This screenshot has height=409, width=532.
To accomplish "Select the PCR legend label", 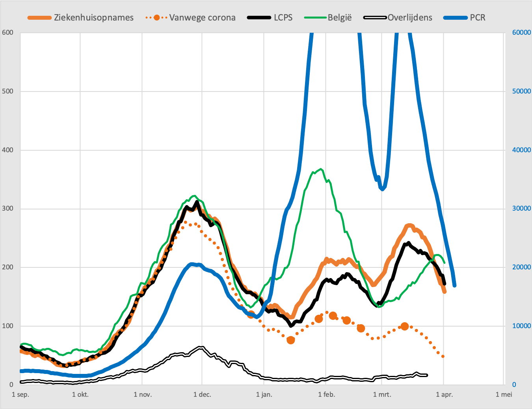I will pos(478,18).
